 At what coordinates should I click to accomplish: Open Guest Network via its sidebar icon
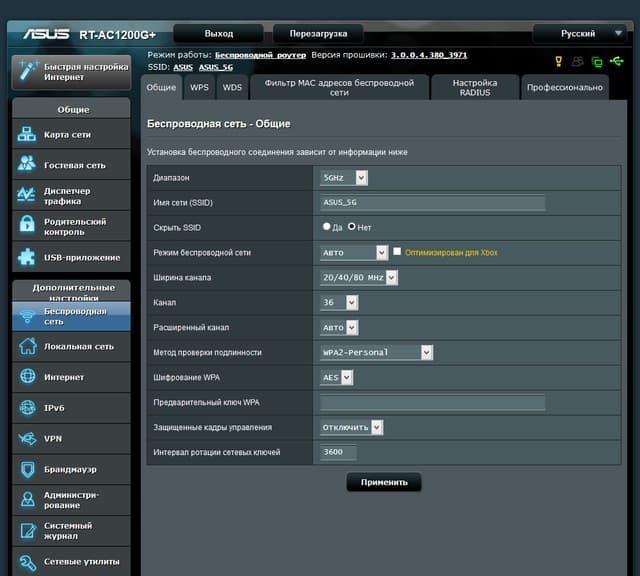27,165
